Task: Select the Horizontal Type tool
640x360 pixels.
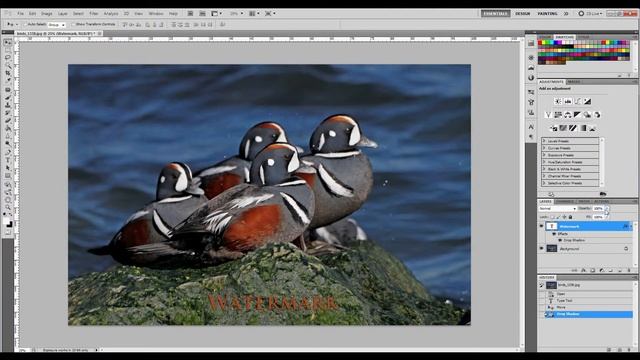Action: point(8,160)
